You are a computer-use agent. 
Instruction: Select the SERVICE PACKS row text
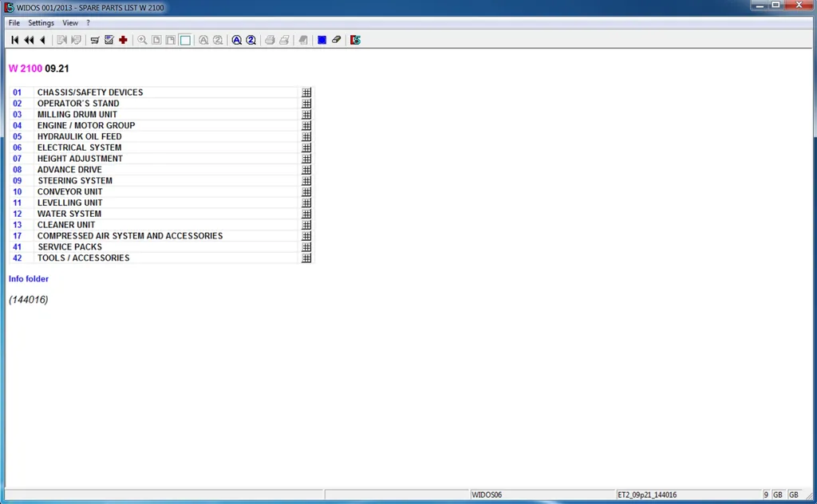tap(69, 246)
